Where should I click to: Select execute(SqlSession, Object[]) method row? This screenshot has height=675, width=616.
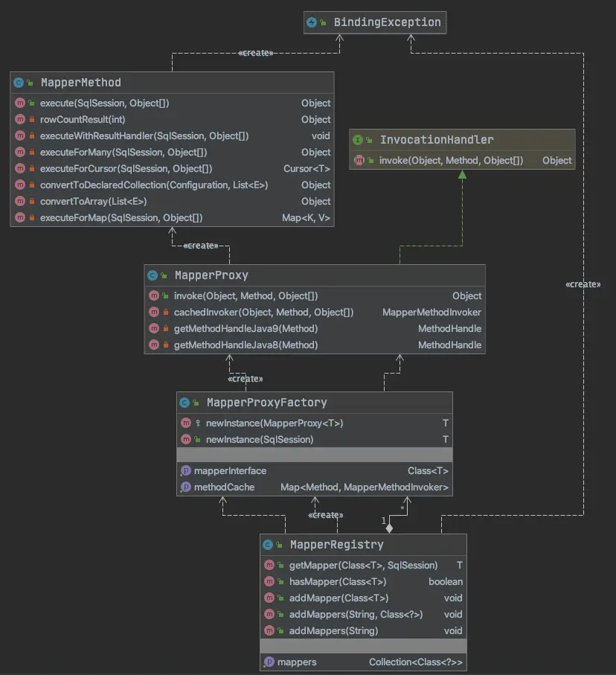172,103
